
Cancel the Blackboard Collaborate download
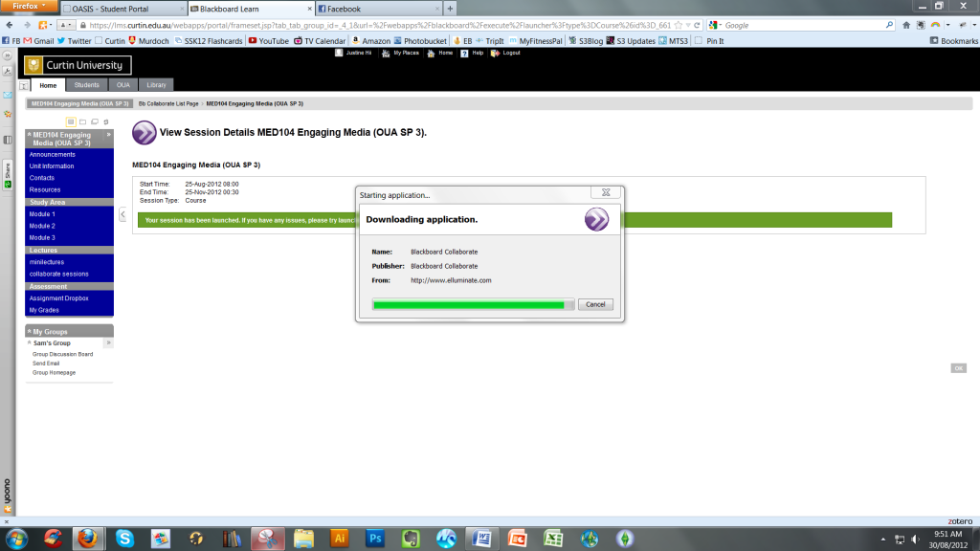(595, 304)
